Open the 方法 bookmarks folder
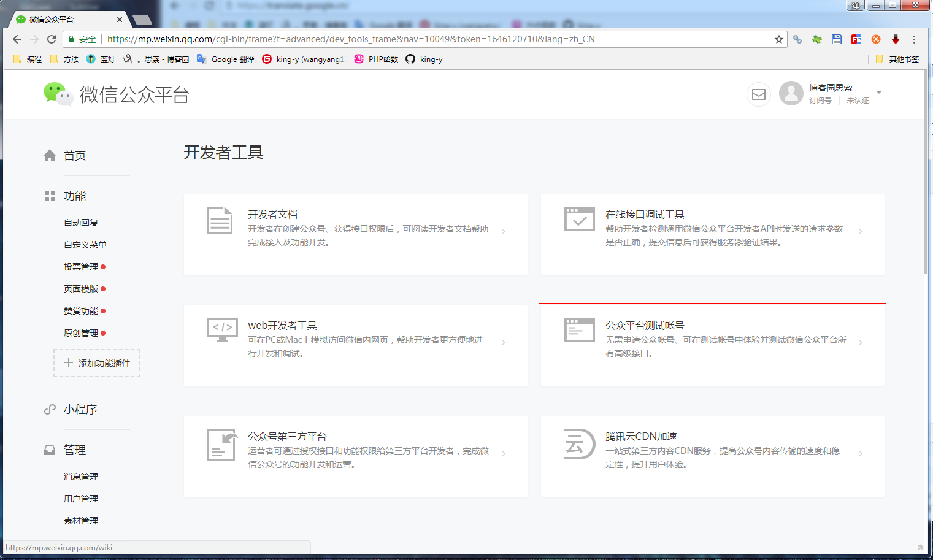This screenshot has width=933, height=560. pos(64,59)
